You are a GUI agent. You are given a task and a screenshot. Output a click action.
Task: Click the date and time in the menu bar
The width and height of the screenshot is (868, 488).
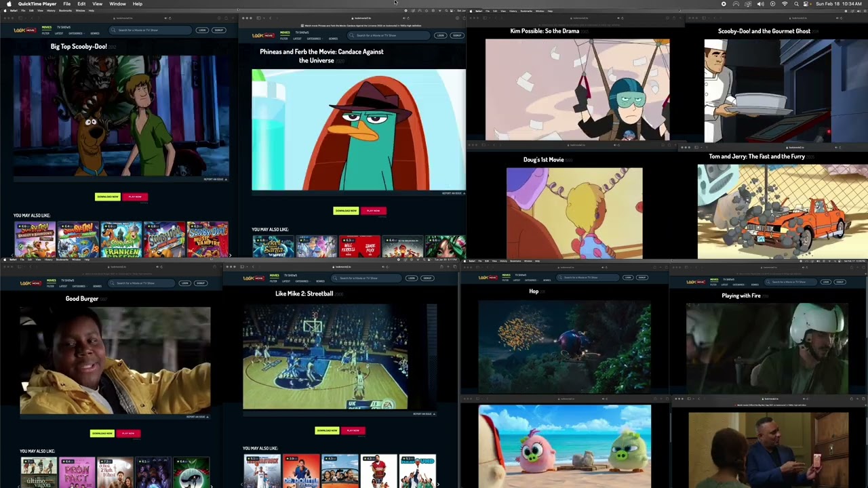coord(839,4)
